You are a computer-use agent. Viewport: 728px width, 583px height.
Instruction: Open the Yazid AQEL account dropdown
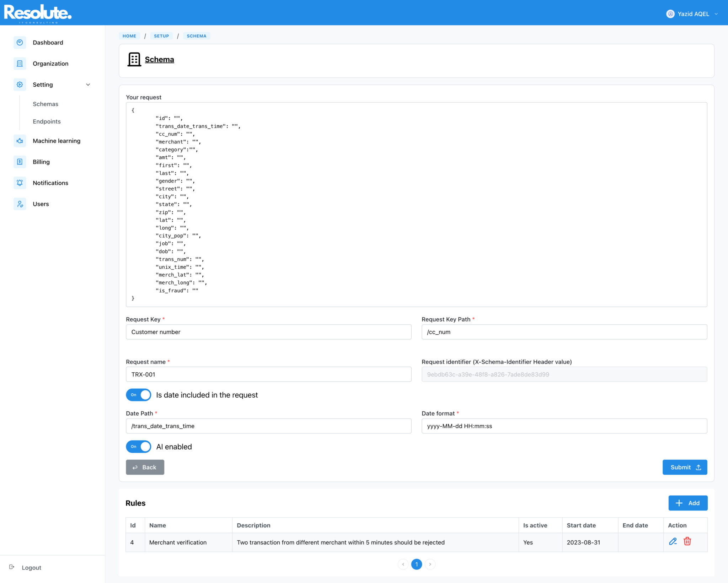click(x=691, y=14)
